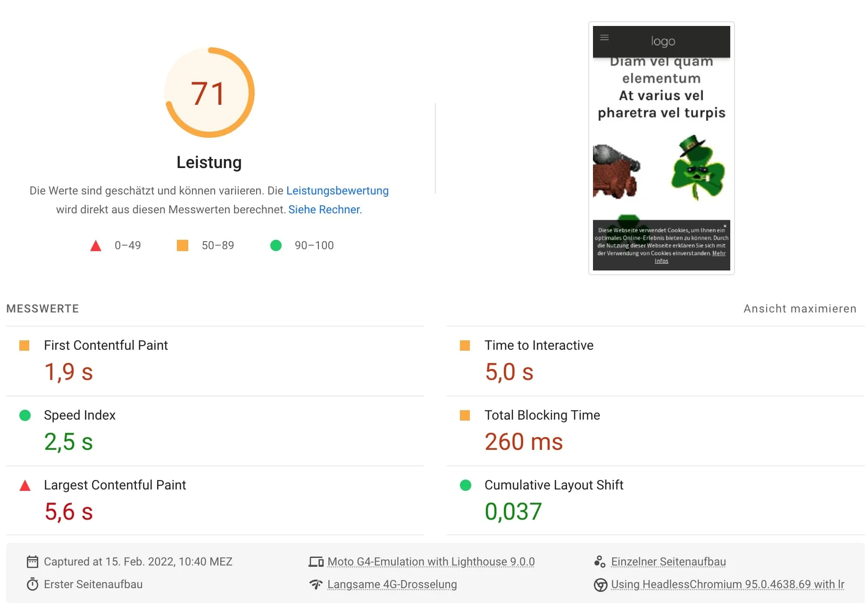868x607 pixels.
Task: Click the orange square beside Total Blocking Time
Action: (466, 415)
